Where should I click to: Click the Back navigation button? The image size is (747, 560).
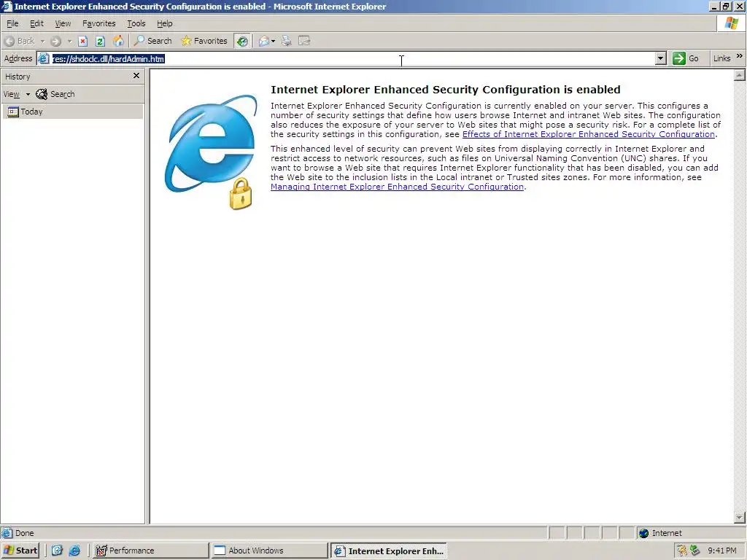tap(20, 41)
